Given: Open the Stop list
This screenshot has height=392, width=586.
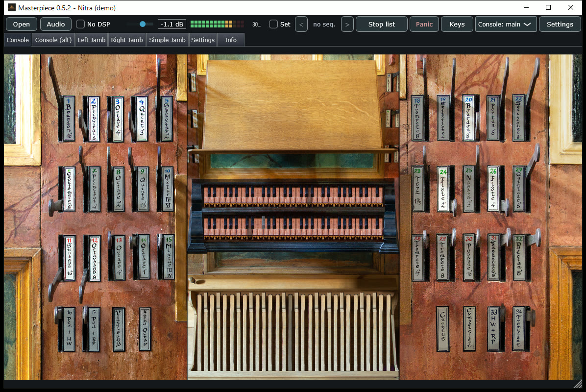Looking at the screenshot, I should pos(382,24).
